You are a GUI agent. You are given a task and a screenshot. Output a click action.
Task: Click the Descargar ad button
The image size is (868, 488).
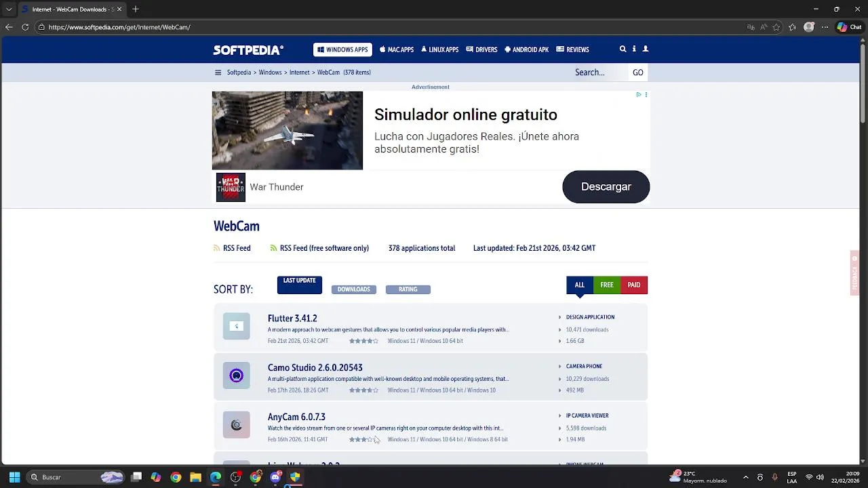(x=606, y=187)
